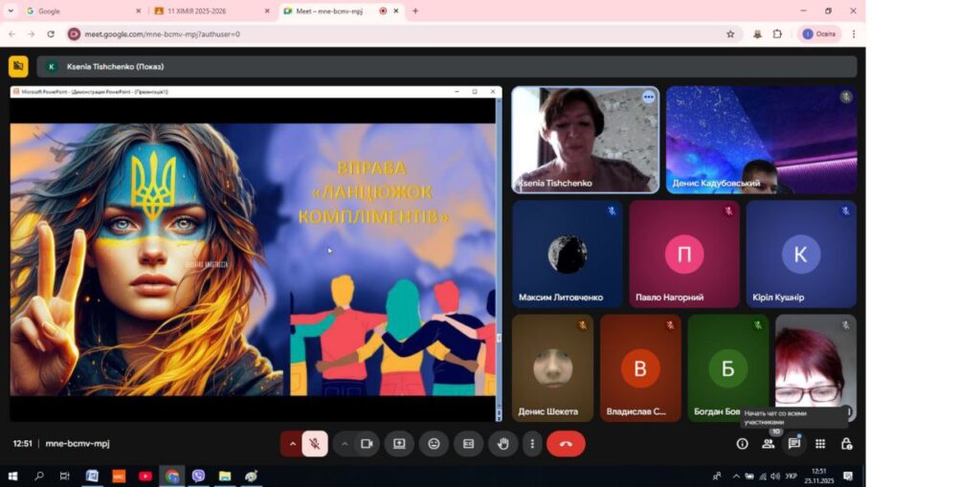
Task: Click the Освіта profile button in Chrome
Action: (819, 33)
